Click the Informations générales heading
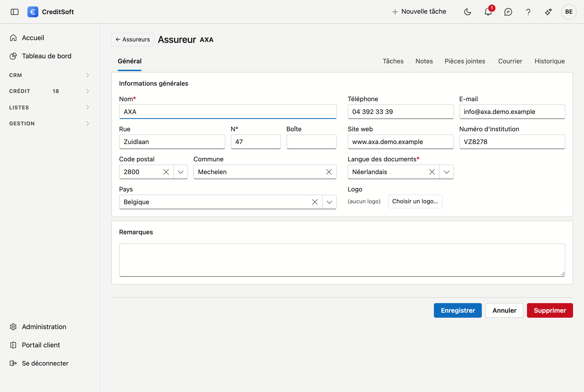 (154, 83)
